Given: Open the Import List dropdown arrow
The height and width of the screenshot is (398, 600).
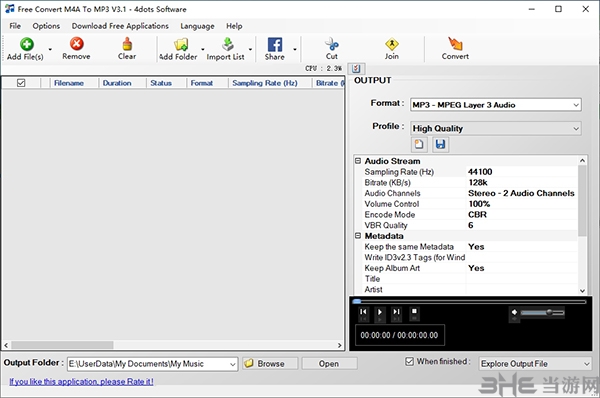Looking at the screenshot, I should (x=250, y=49).
